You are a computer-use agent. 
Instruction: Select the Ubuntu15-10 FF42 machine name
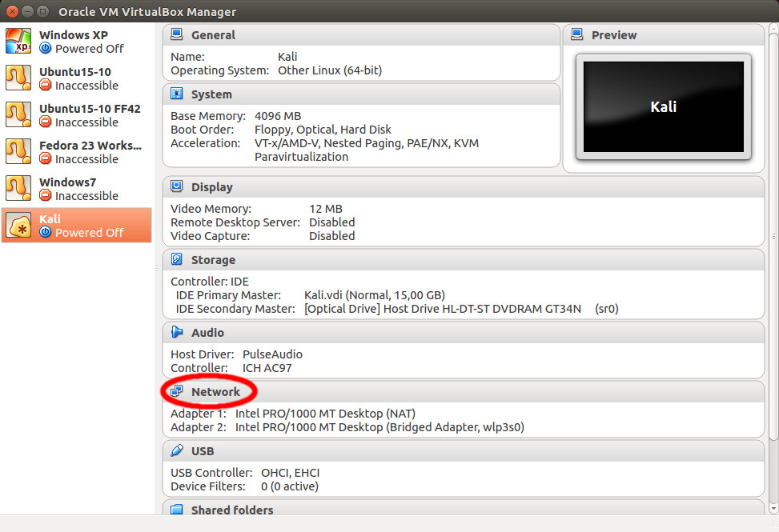tap(90, 109)
